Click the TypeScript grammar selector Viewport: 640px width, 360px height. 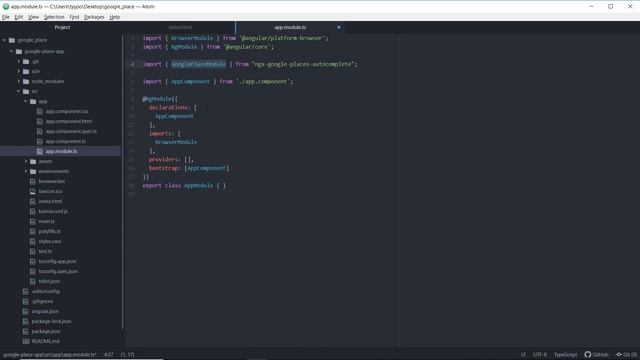[565, 355]
